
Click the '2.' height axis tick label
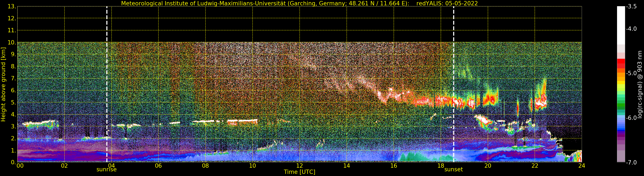(x=13, y=139)
